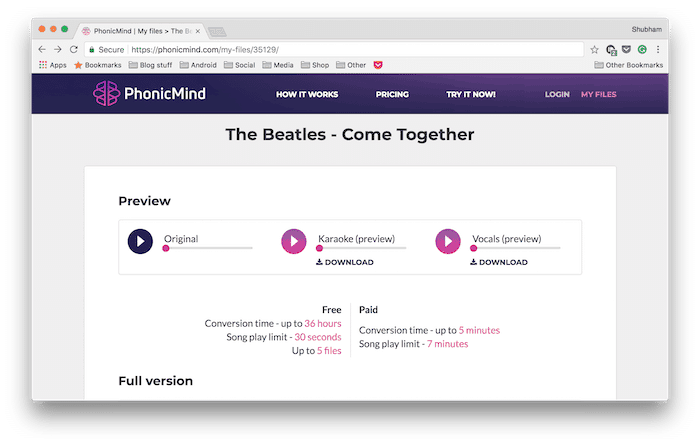The image size is (700, 446).
Task: Open the Try It Now page
Action: 471,94
